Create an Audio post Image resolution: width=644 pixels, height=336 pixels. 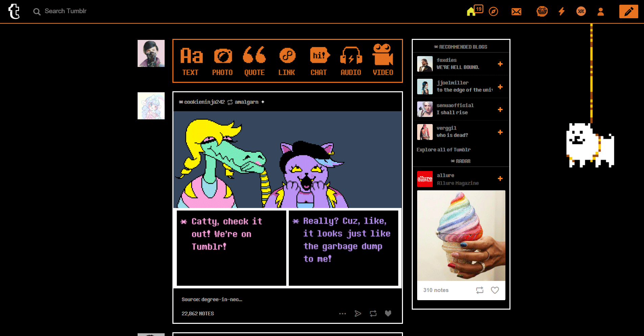coord(351,61)
